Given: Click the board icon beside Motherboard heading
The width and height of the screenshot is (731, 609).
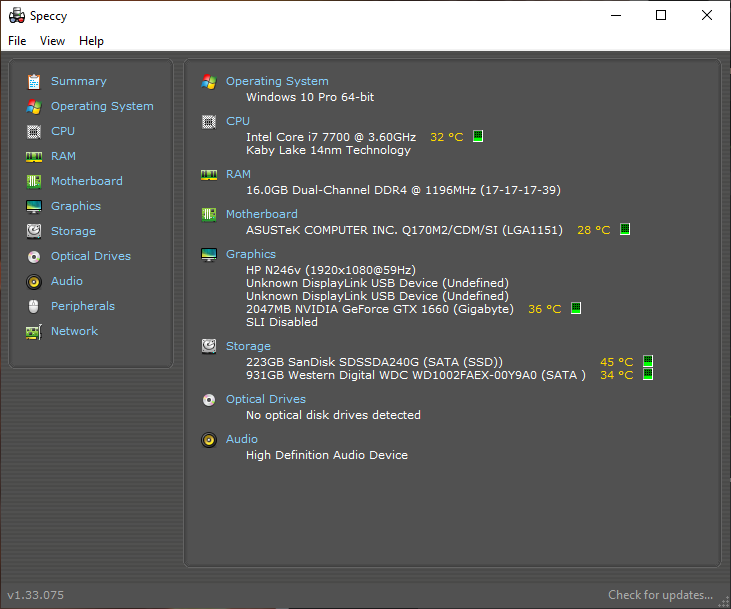Looking at the screenshot, I should point(209,215).
